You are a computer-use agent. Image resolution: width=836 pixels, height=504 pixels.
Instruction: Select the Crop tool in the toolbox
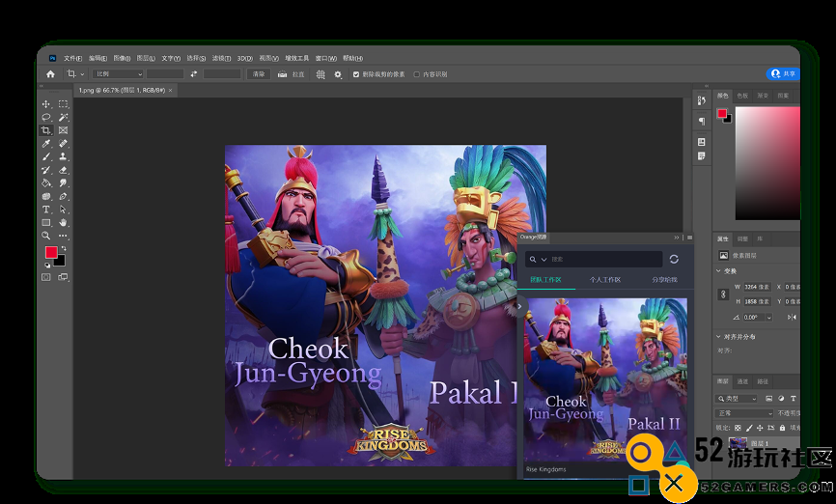pos(46,130)
